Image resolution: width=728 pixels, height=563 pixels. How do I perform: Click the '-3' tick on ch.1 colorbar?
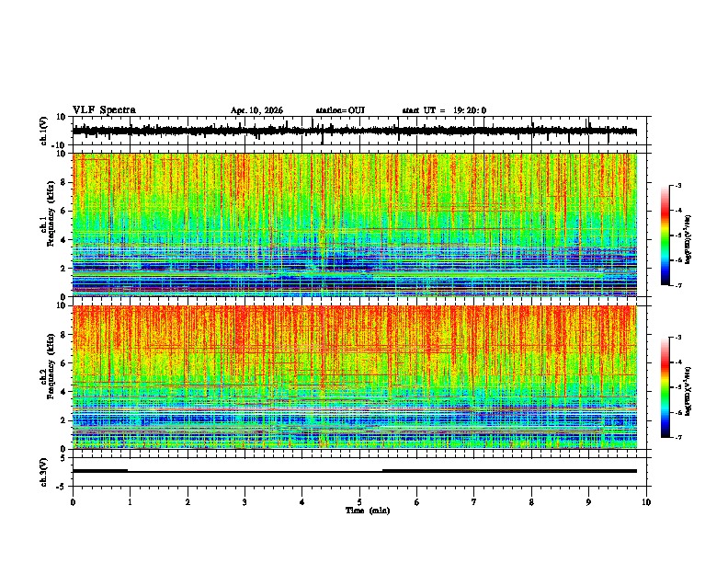tap(678, 185)
